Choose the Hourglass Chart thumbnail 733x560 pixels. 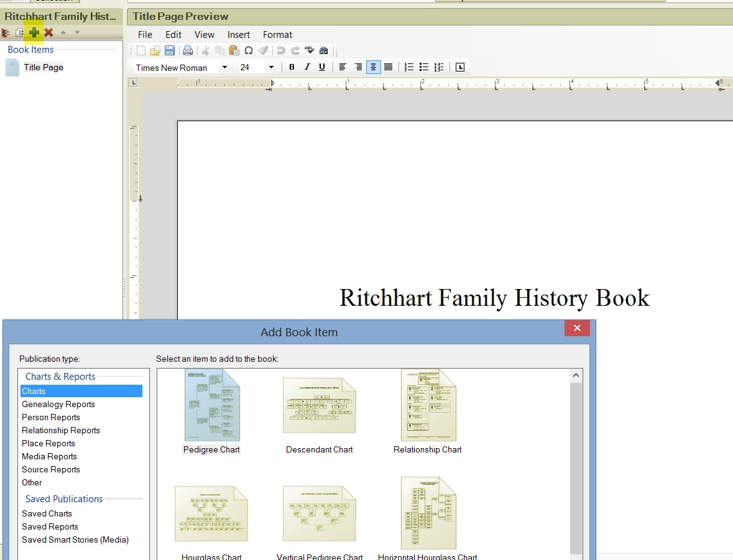[211, 514]
